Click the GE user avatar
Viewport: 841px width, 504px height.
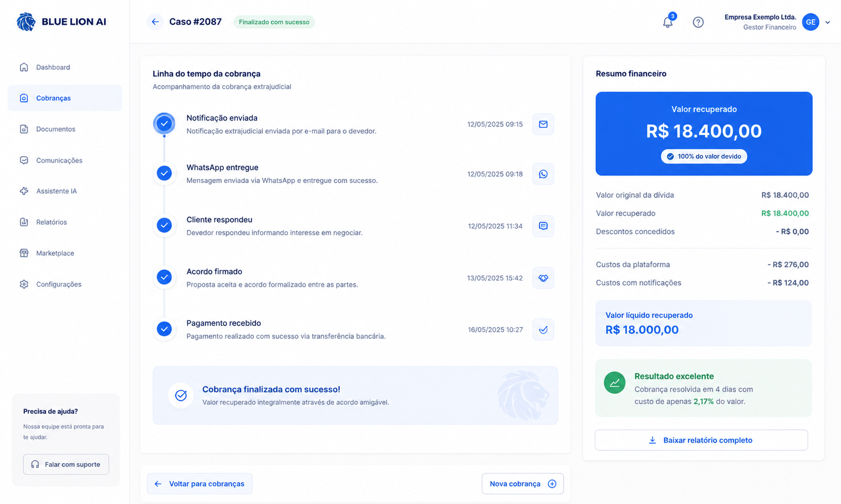810,22
